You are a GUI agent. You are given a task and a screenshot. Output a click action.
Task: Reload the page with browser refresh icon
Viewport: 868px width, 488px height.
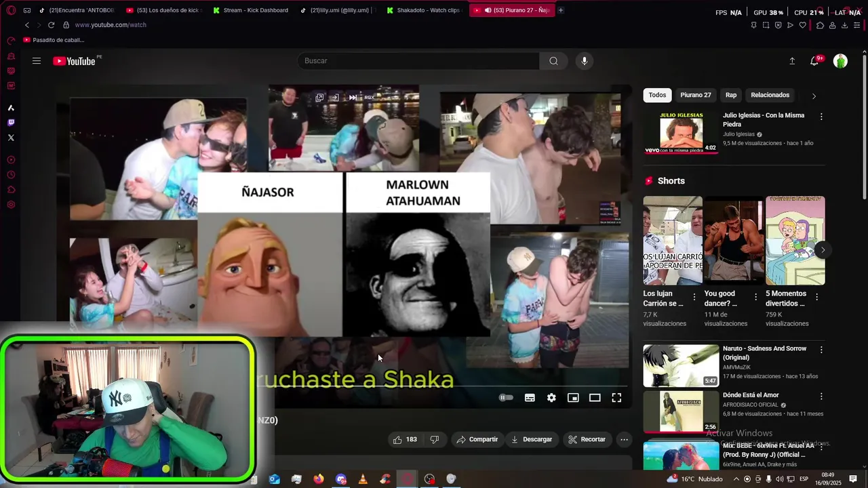click(x=51, y=25)
